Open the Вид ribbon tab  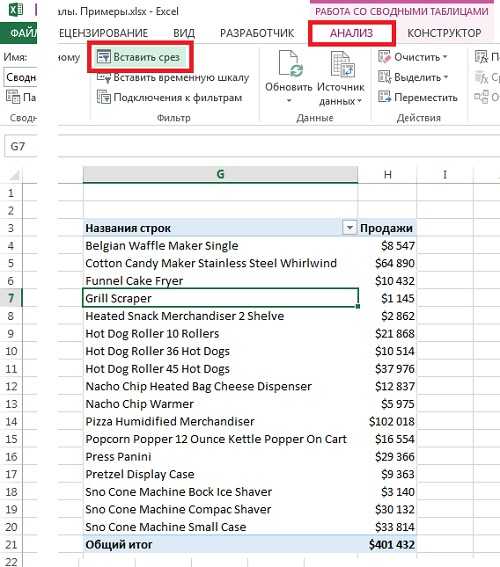(x=184, y=33)
